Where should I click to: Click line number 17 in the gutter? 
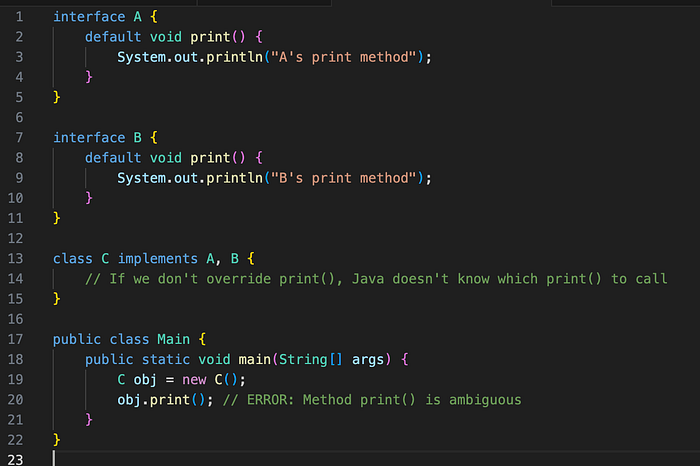click(15, 339)
